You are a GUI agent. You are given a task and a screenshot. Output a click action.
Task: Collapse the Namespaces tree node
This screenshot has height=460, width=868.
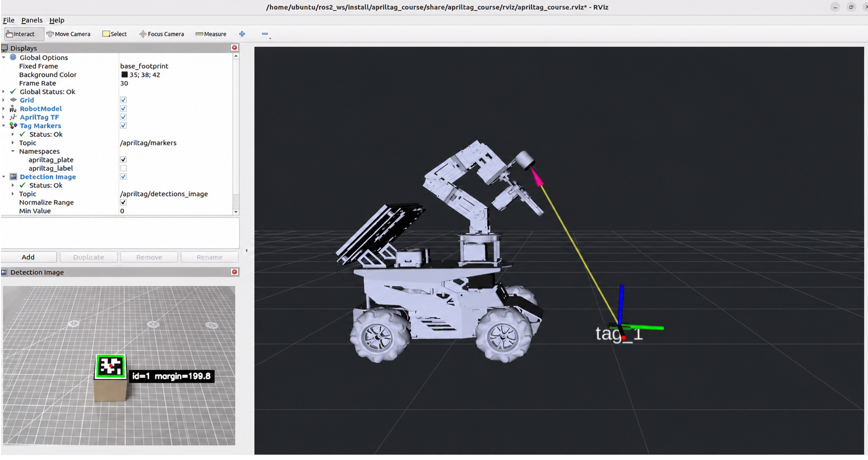point(13,151)
